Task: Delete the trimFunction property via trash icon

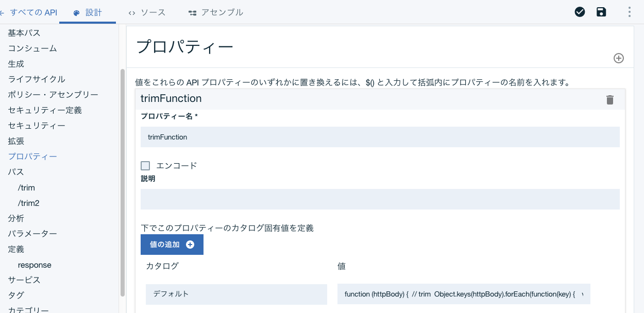Action: click(x=610, y=99)
